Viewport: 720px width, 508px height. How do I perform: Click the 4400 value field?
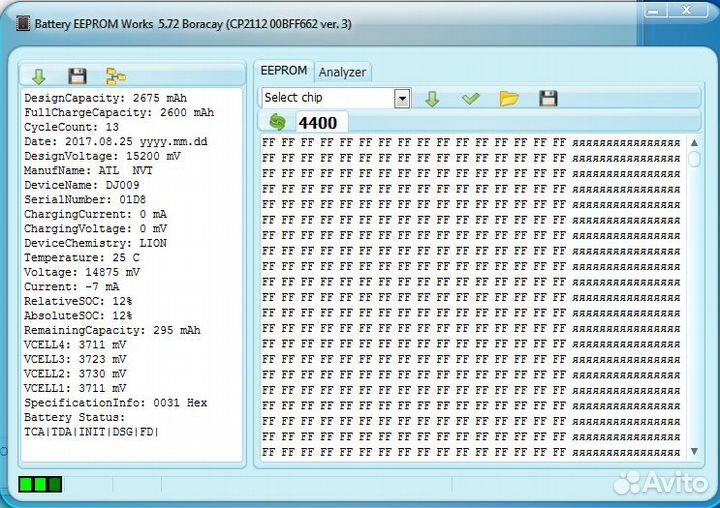tap(322, 122)
